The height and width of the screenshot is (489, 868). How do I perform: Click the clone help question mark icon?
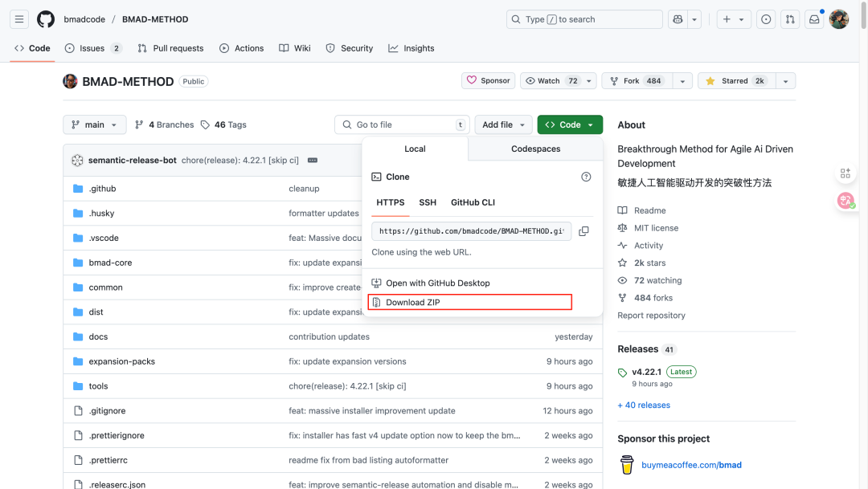[x=586, y=177]
